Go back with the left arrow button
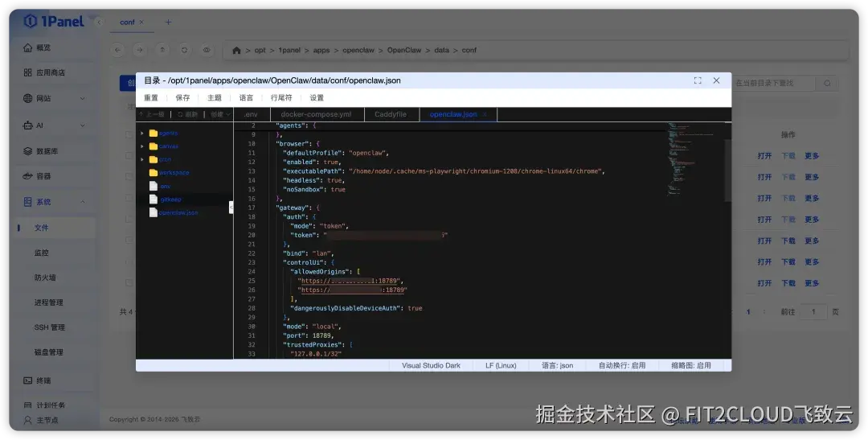Screen dimensions: 868x440 (x=118, y=50)
